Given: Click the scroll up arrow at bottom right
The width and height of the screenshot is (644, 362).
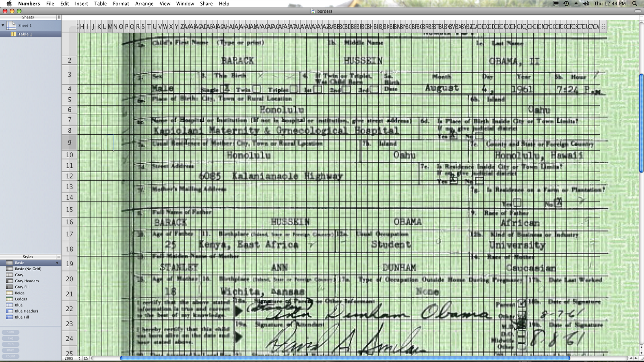Looking at the screenshot, I should coord(641,348).
